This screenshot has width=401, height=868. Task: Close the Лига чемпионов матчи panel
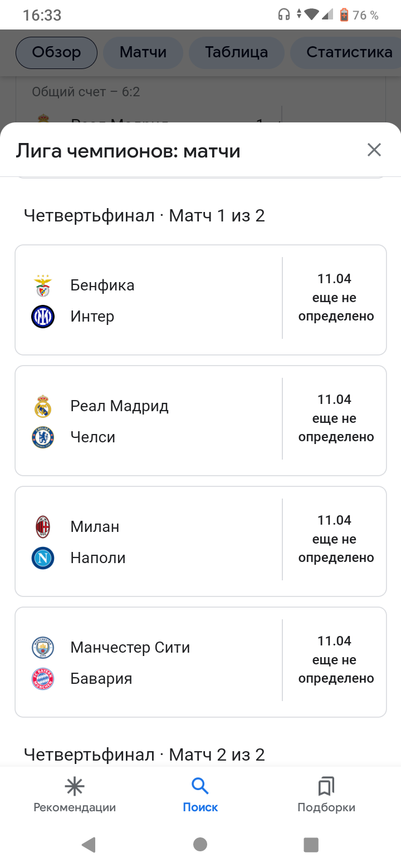click(374, 150)
